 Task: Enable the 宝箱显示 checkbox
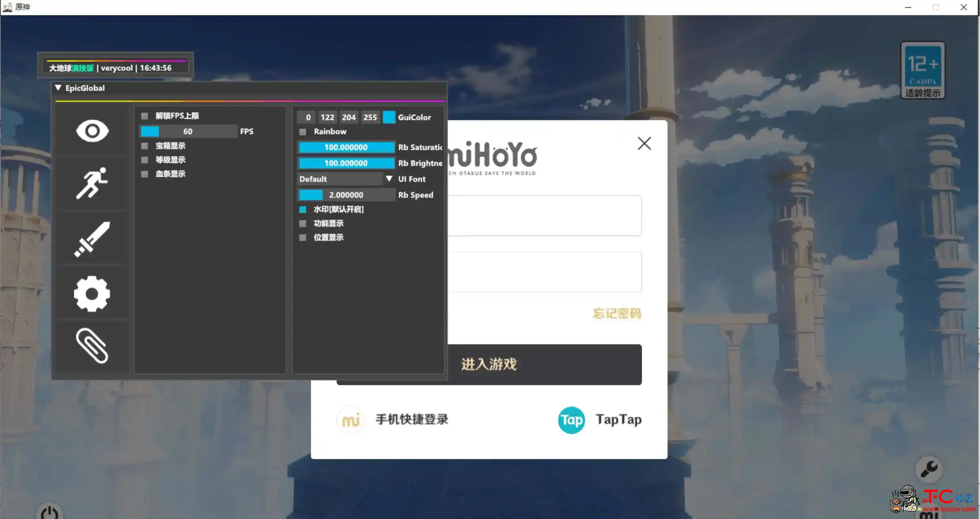pyautogui.click(x=144, y=145)
